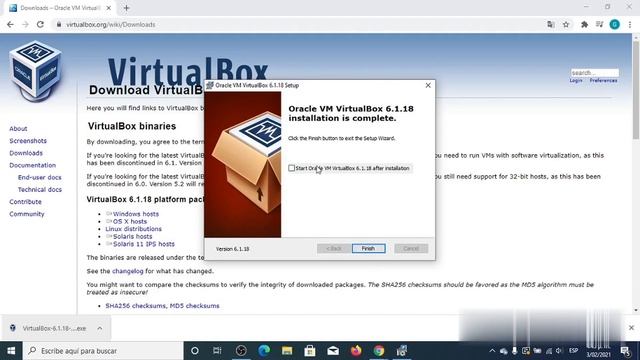Open the MD5 checksums link
The width and height of the screenshot is (640, 360).
point(194,306)
